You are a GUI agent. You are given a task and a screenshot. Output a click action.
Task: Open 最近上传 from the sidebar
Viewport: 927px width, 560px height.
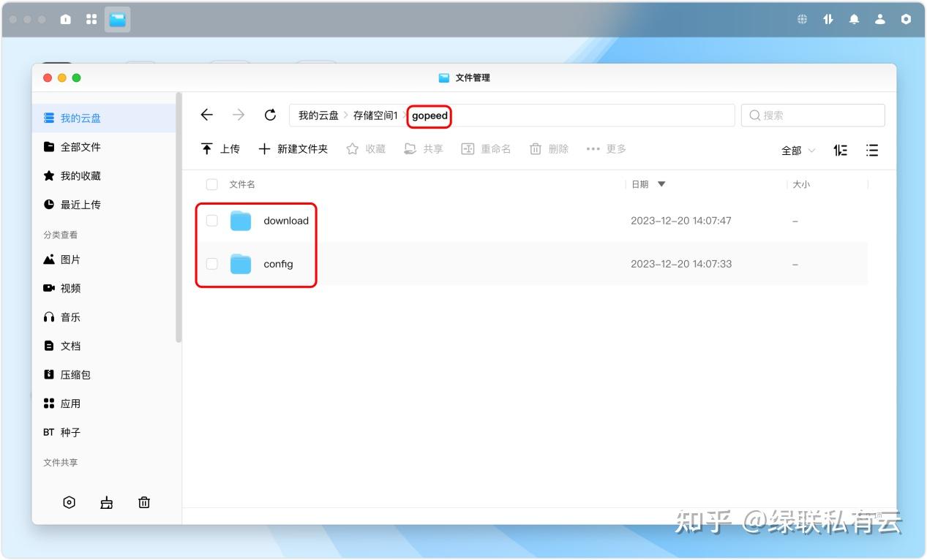72,205
